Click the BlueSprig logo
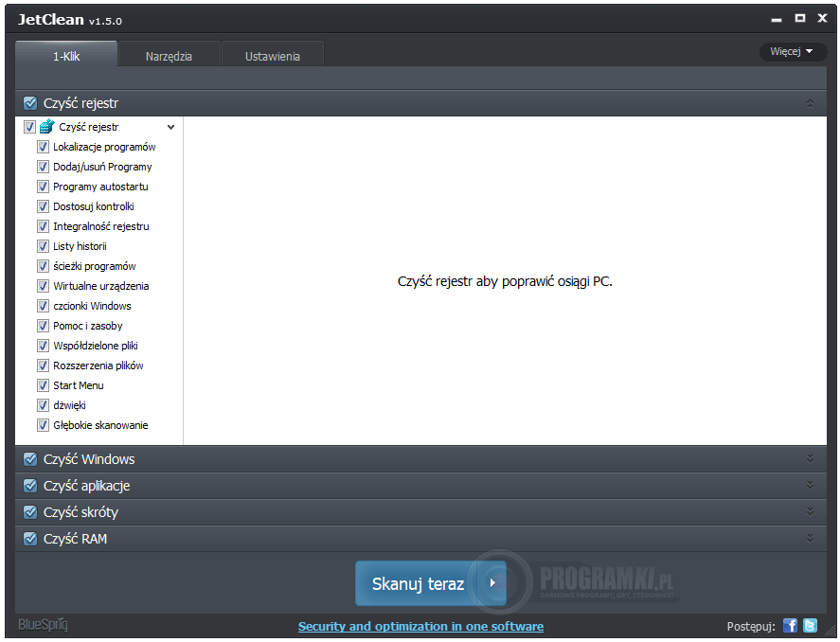The image size is (840, 642). pos(43,625)
